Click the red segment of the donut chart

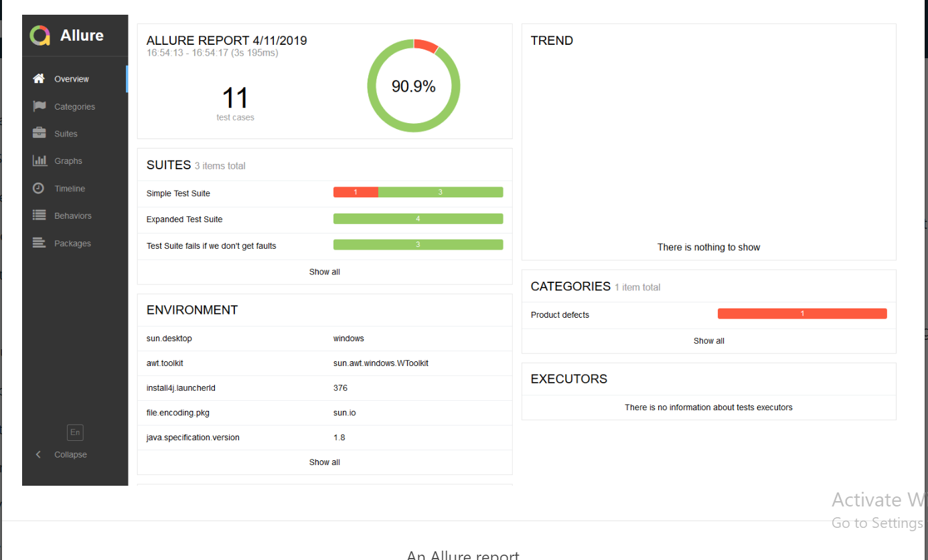pyautogui.click(x=426, y=45)
